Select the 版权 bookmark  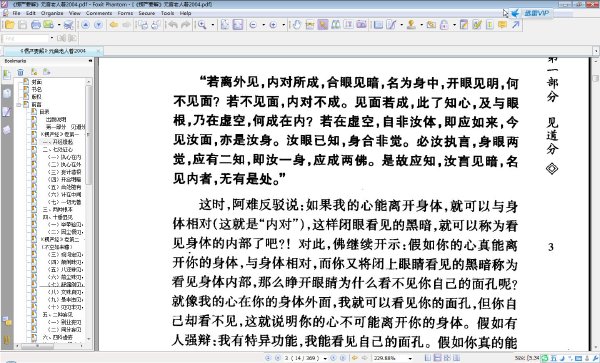(37, 97)
